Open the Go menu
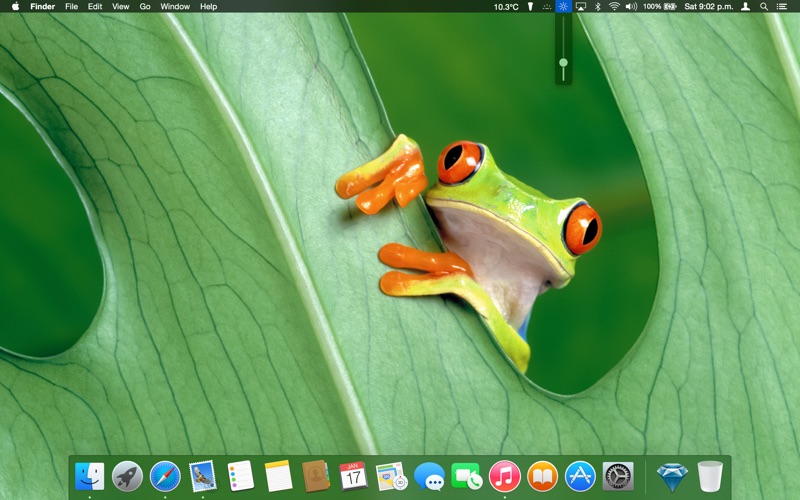The width and height of the screenshot is (800, 500). coord(145,6)
